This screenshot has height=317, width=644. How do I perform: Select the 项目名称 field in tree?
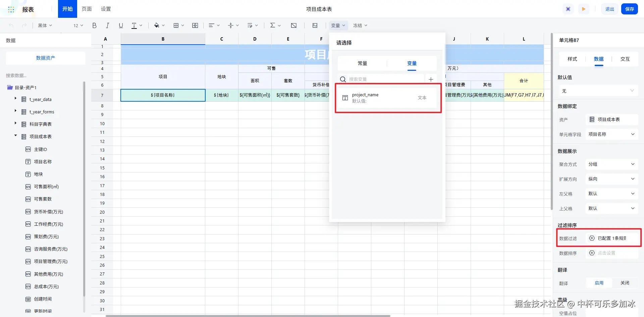pos(43,162)
